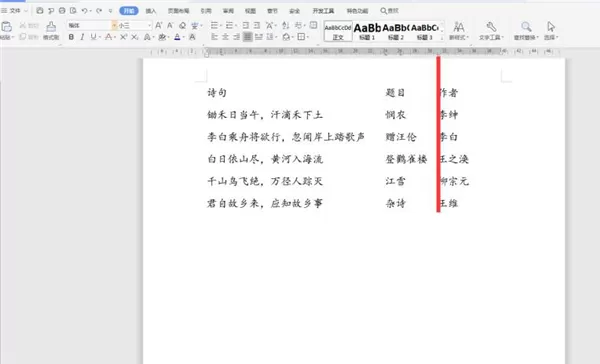Click the undo arrow in quick access bar
This screenshot has height=364, width=600.
point(85,11)
